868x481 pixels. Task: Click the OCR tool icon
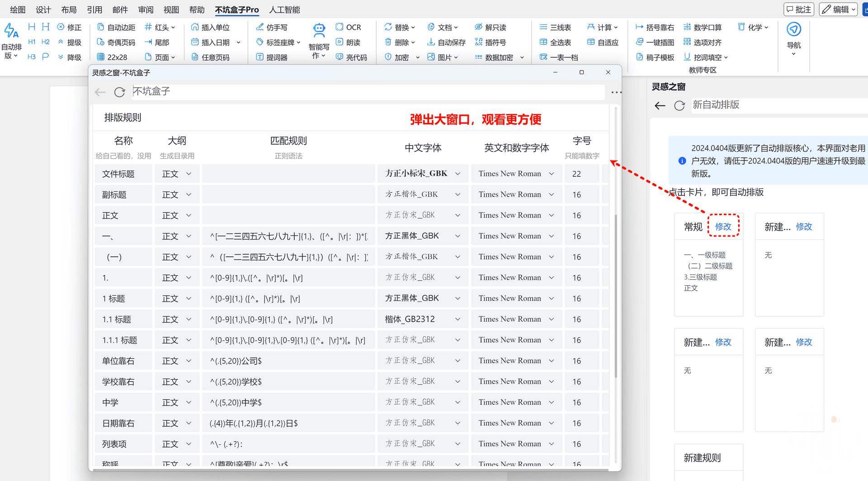(x=340, y=27)
